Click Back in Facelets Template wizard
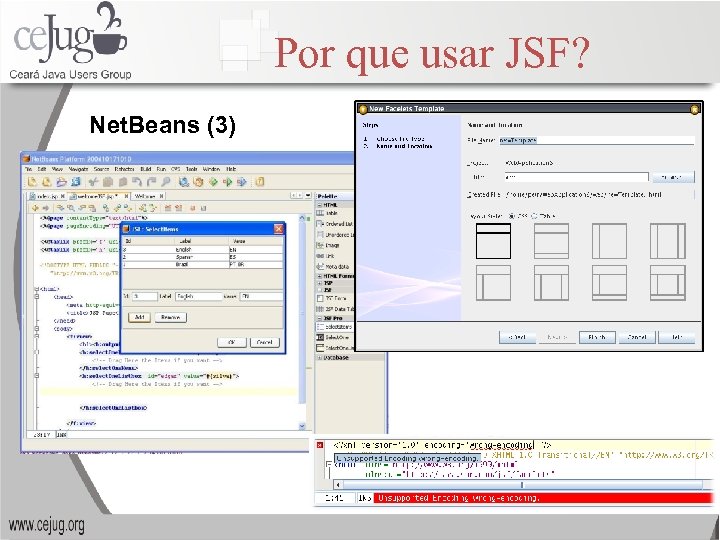This screenshot has width=720, height=540. click(x=517, y=337)
